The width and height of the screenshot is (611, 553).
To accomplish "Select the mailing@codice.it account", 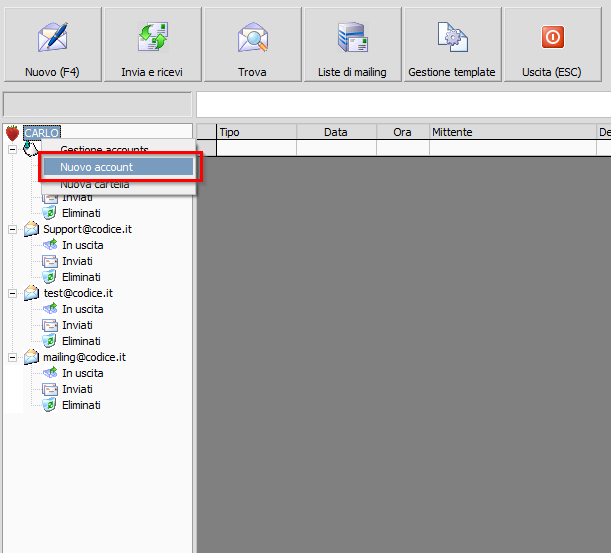I will [85, 357].
